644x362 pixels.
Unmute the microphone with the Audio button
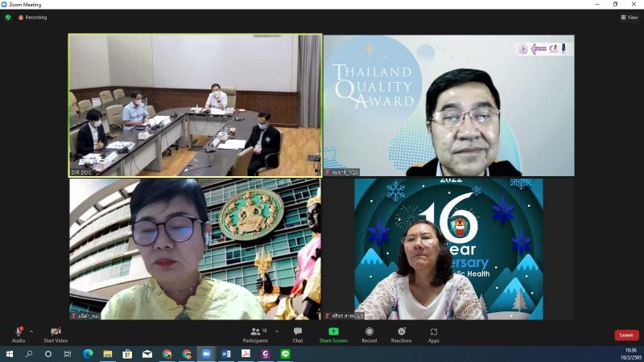pos(19,335)
